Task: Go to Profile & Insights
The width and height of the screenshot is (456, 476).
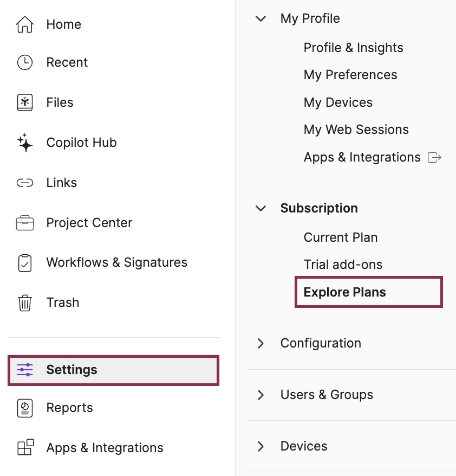Action: click(x=353, y=48)
